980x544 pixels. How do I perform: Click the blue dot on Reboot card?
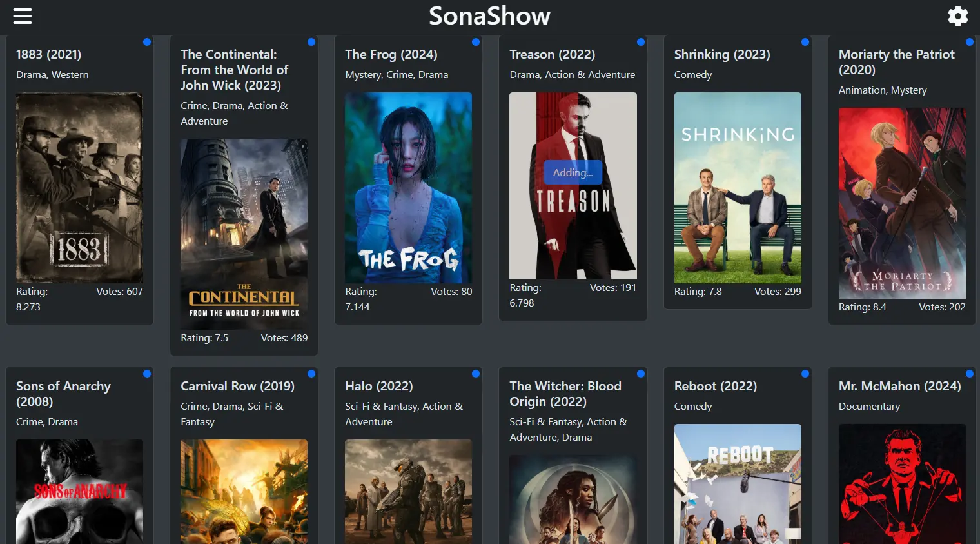[x=805, y=374]
